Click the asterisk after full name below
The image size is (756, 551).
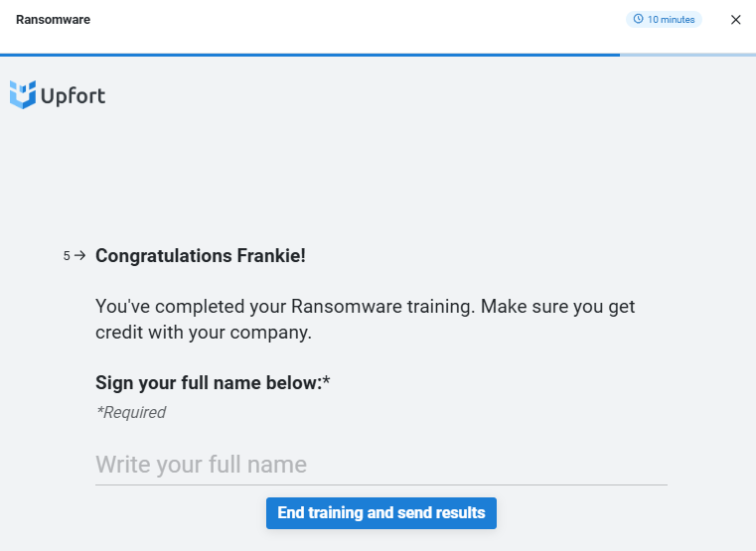click(x=327, y=380)
